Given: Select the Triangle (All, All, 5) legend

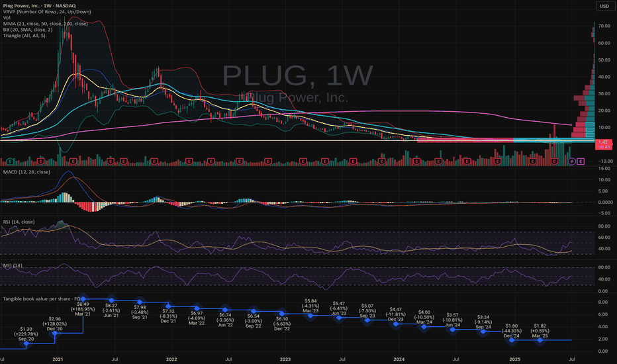Looking at the screenshot, I should 24,36.
